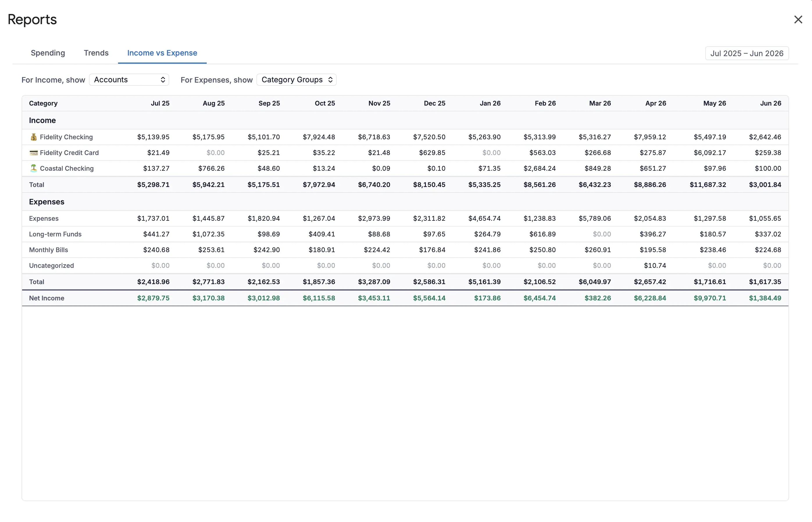The image size is (812, 522).
Task: Click the Jul 25 column header
Action: pos(160,104)
